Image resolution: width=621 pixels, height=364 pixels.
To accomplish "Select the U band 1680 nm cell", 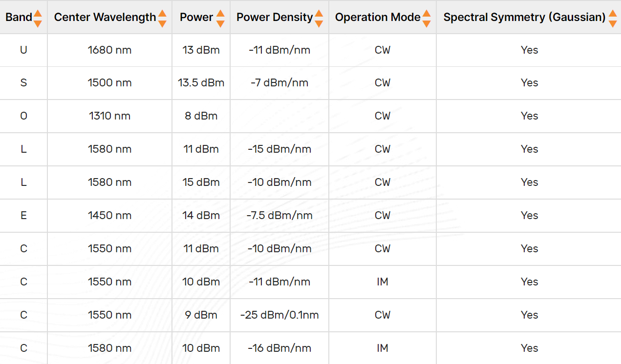I will (109, 50).
